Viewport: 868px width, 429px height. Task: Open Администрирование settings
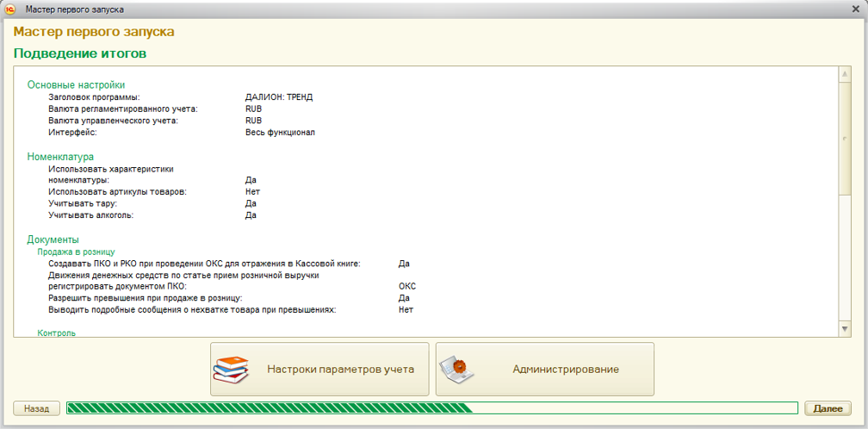(x=545, y=370)
